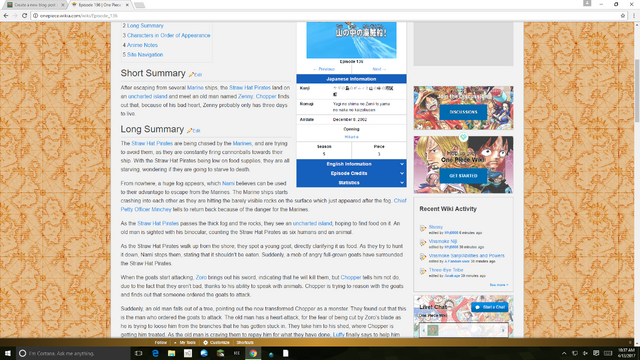This screenshot has height=360, width=640.
Task: Click the site info icon in address bar
Action: pyautogui.click(x=36, y=16)
